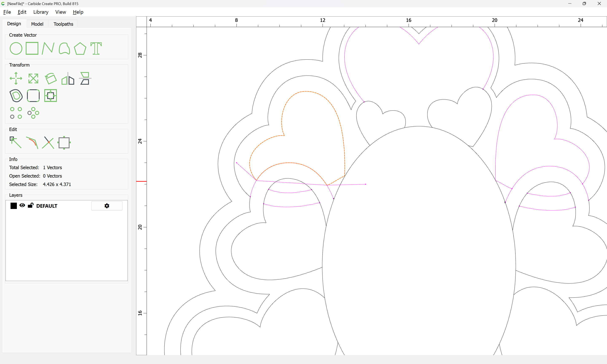Open the Edit menu
The width and height of the screenshot is (607, 364).
coord(22,12)
